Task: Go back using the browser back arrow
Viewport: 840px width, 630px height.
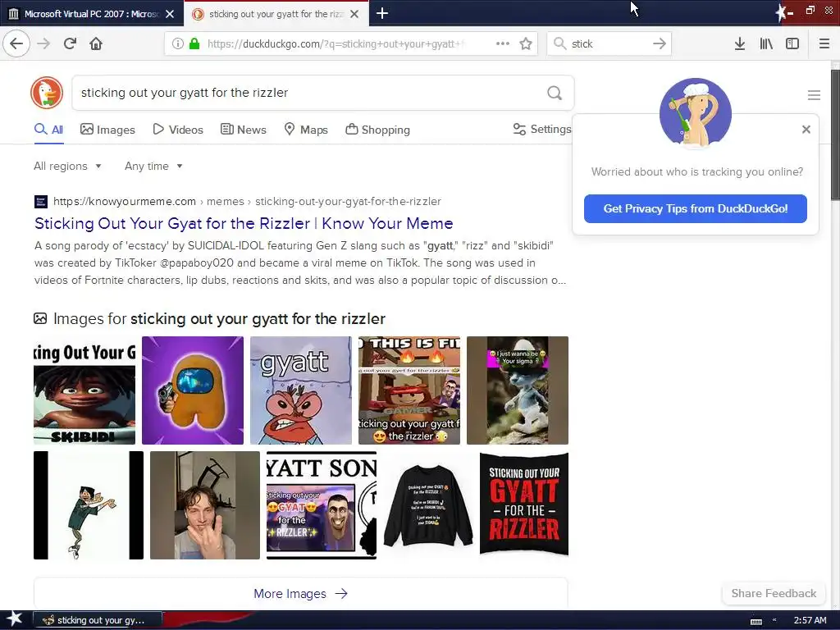Action: [16, 43]
